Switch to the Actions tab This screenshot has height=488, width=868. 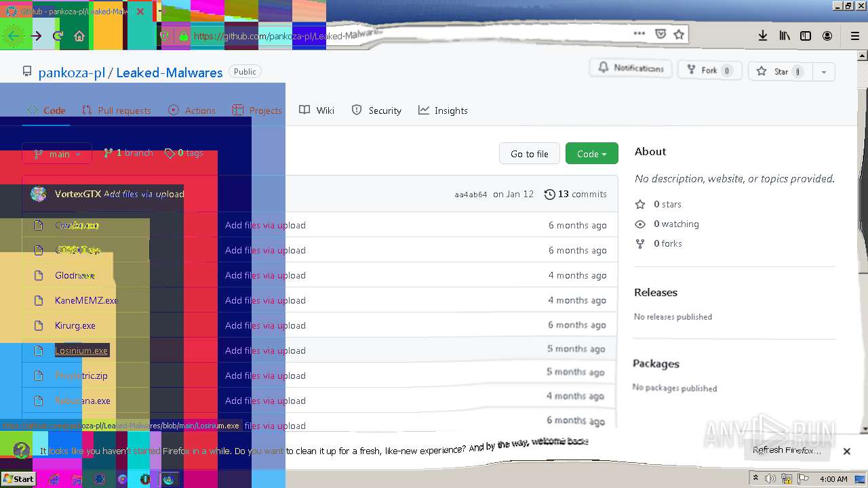point(192,110)
